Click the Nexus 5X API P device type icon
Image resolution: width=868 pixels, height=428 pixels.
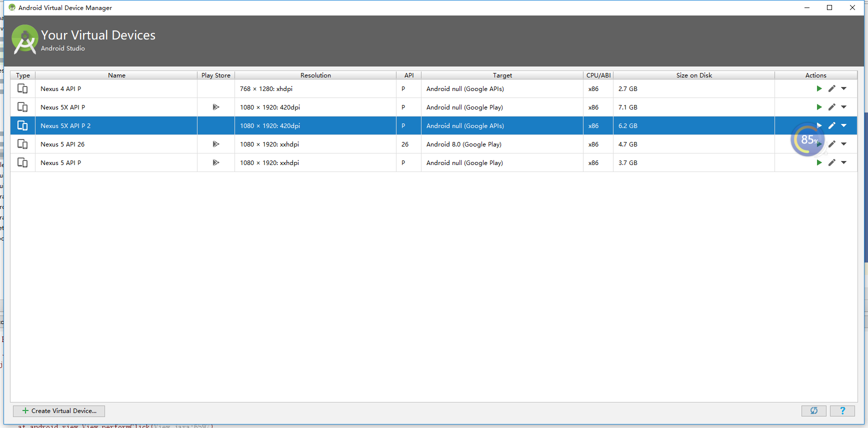point(22,107)
